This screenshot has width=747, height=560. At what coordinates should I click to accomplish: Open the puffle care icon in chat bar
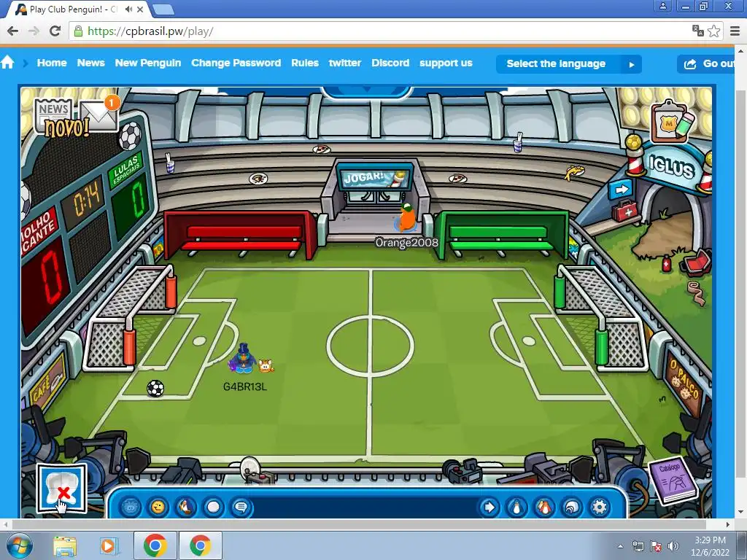pyautogui.click(x=131, y=507)
